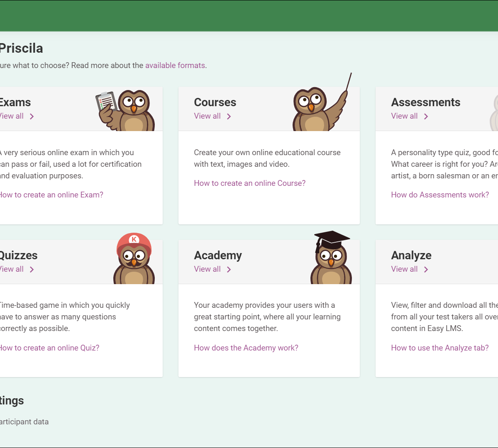
Task: Click the chevron next to Academy View all
Action: (229, 270)
